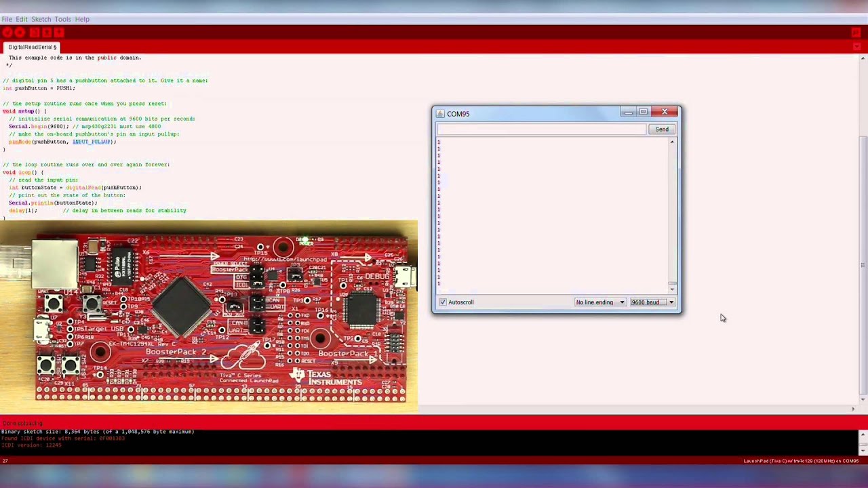This screenshot has width=868, height=488.
Task: Click the COM95 output scroll-up arrow
Action: (x=672, y=142)
